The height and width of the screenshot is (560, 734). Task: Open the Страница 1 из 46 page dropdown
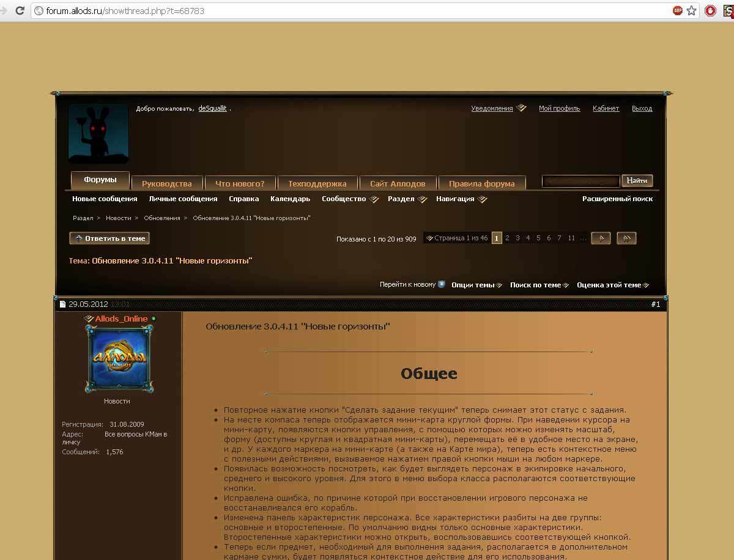[x=457, y=238]
